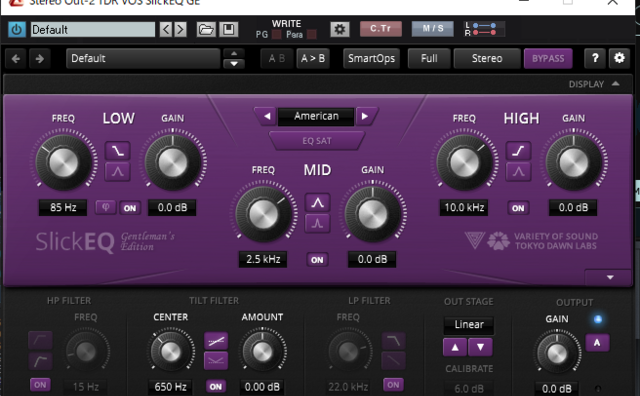This screenshot has height=396, width=640.
Task: Open the Linear out stage selector
Action: tap(469, 325)
